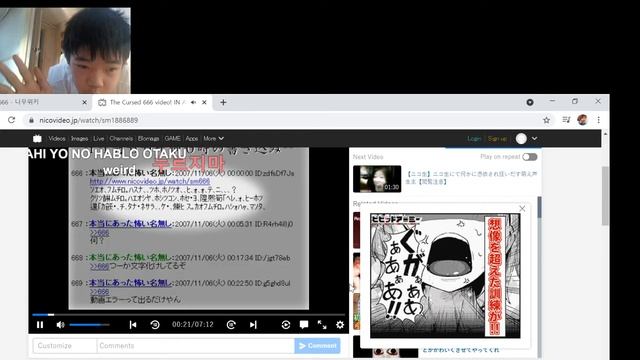Open the Apps menu item
Viewport: 640px width, 360px height.
pos(191,138)
